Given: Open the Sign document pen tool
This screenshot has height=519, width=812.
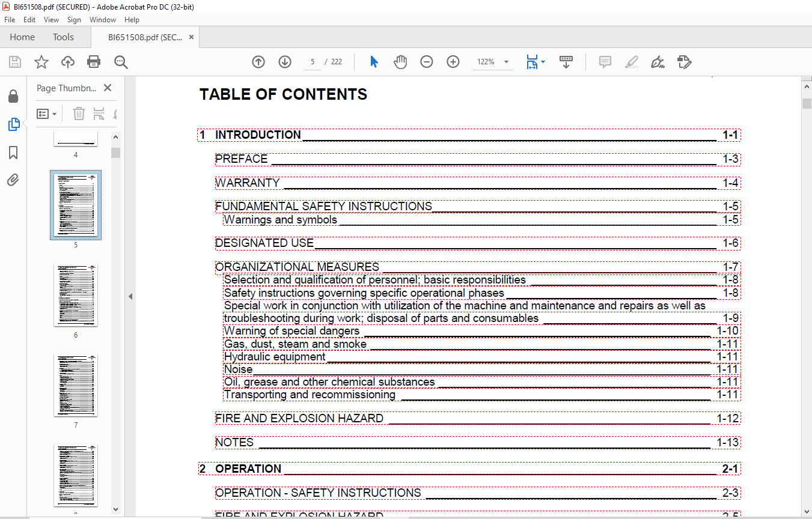Looking at the screenshot, I should 658,62.
